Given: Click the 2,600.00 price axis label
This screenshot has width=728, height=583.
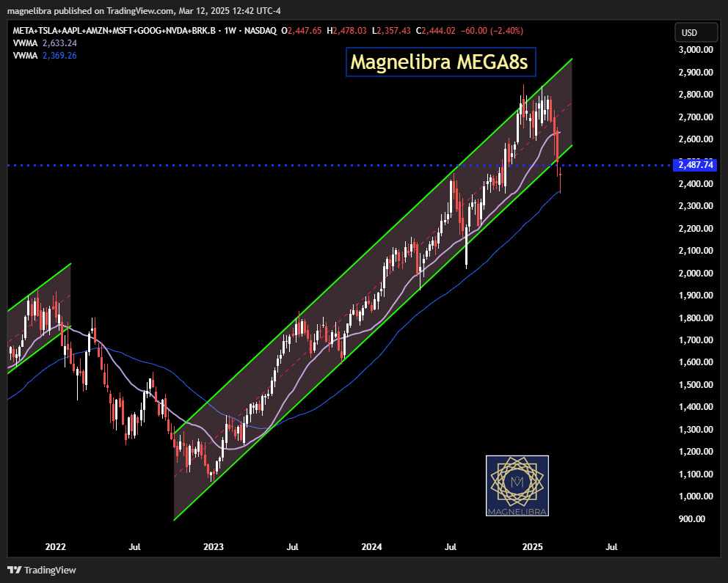Looking at the screenshot, I should (x=696, y=139).
